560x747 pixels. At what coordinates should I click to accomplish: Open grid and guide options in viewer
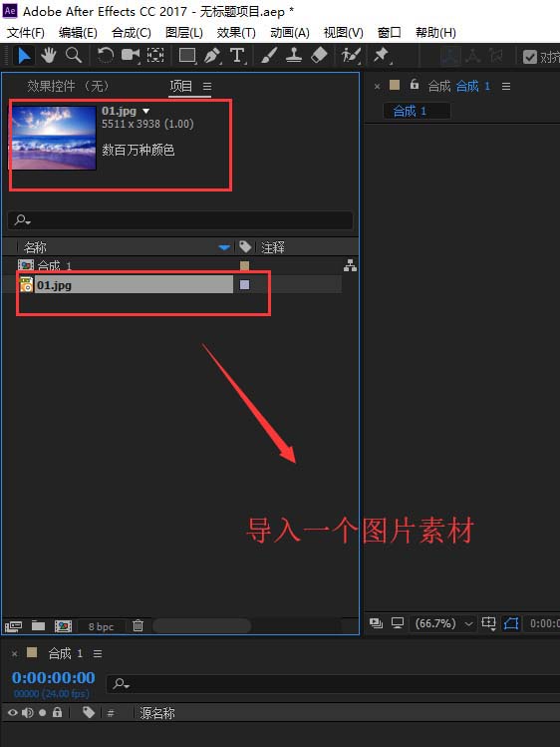488,623
